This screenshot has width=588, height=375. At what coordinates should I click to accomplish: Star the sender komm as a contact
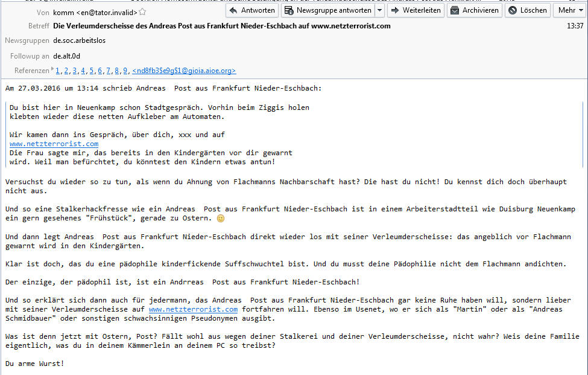point(142,12)
